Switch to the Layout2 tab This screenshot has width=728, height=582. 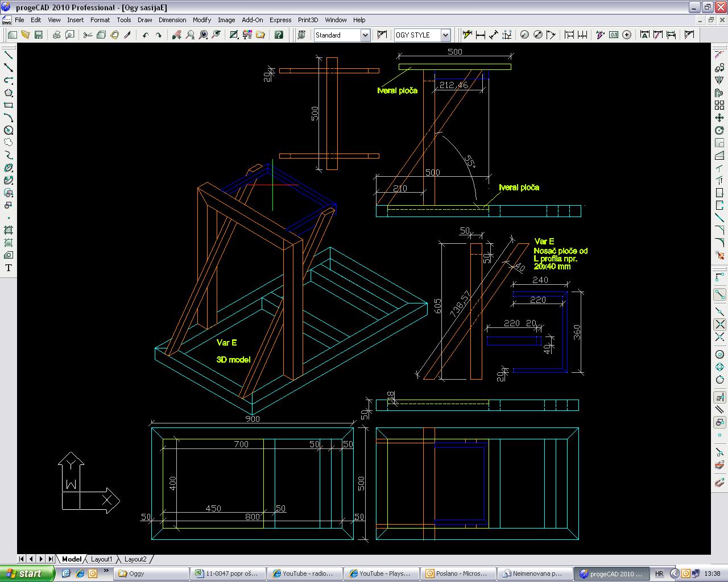coord(135,559)
